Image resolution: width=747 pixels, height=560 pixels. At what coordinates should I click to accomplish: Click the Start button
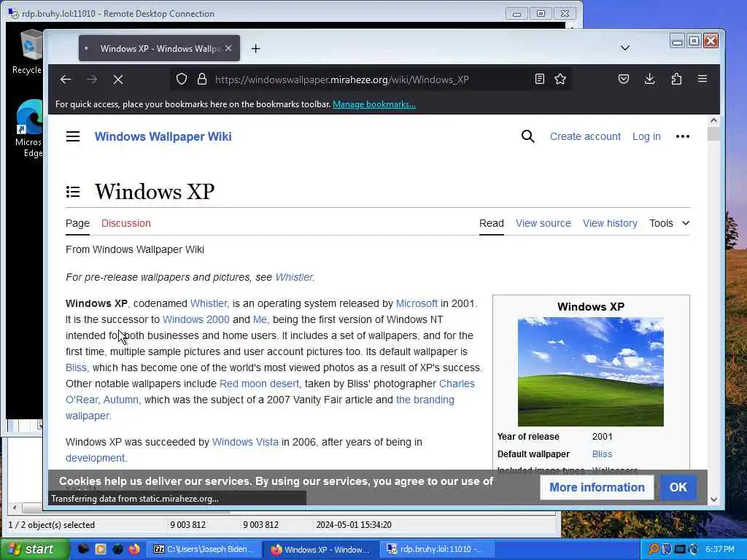34,550
